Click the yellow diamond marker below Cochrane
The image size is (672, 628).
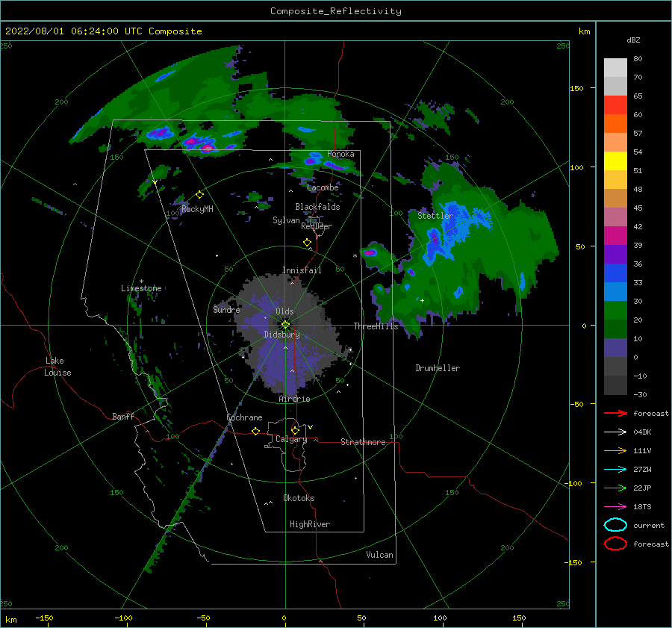tap(255, 431)
